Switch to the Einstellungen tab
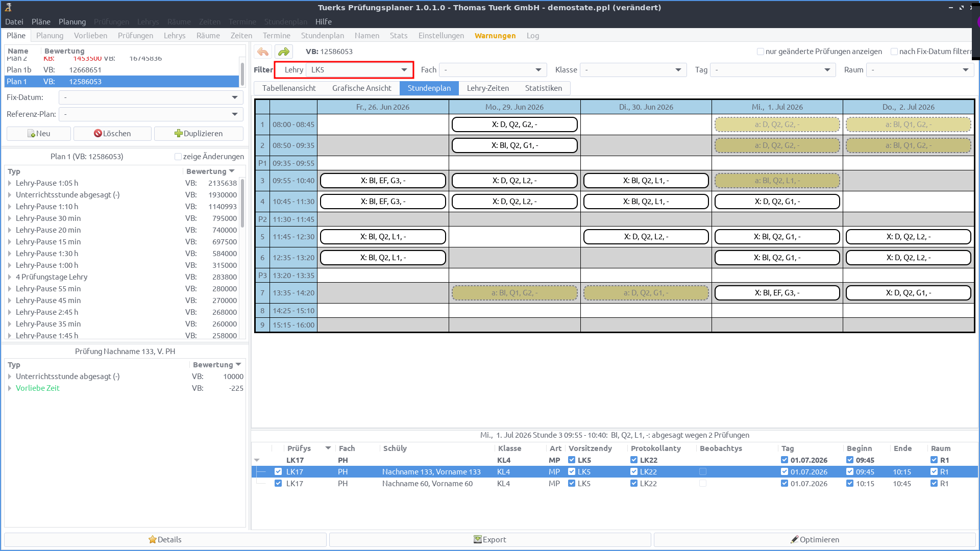 pos(441,36)
